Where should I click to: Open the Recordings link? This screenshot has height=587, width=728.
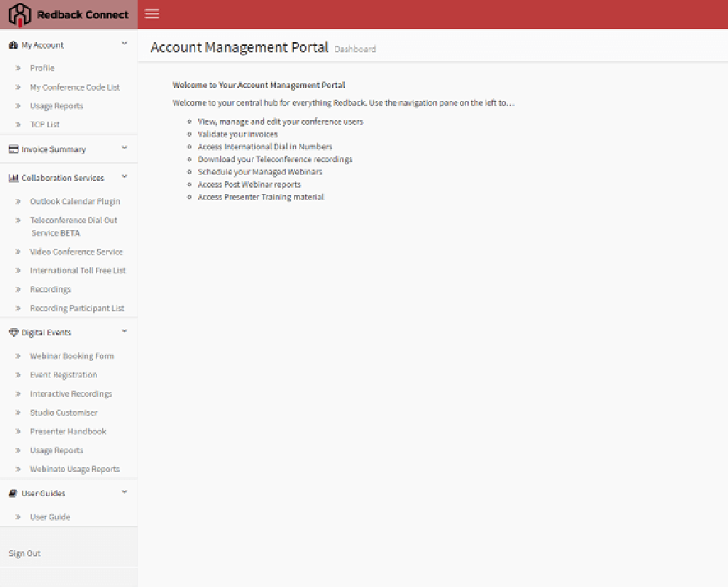pos(51,289)
